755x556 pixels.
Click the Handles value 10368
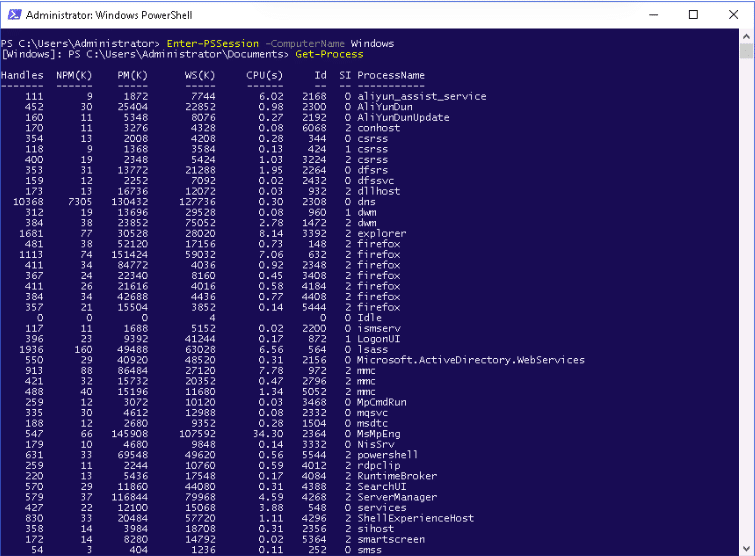click(x=28, y=202)
